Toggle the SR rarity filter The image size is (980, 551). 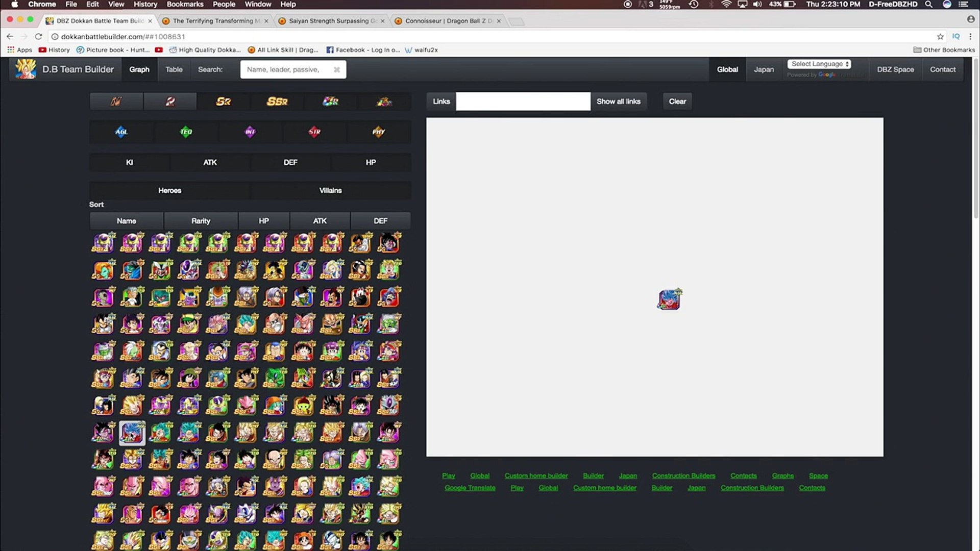tap(224, 102)
